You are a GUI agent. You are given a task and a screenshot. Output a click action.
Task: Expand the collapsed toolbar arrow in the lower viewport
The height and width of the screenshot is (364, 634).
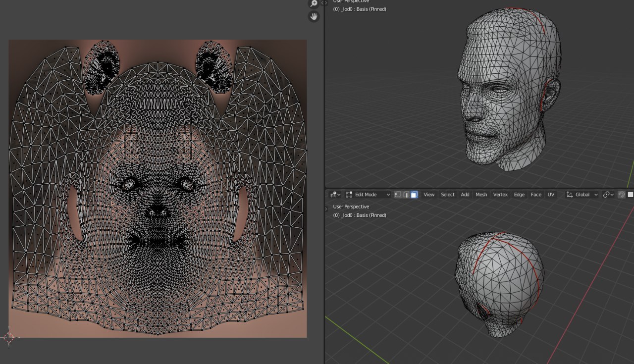click(x=326, y=209)
